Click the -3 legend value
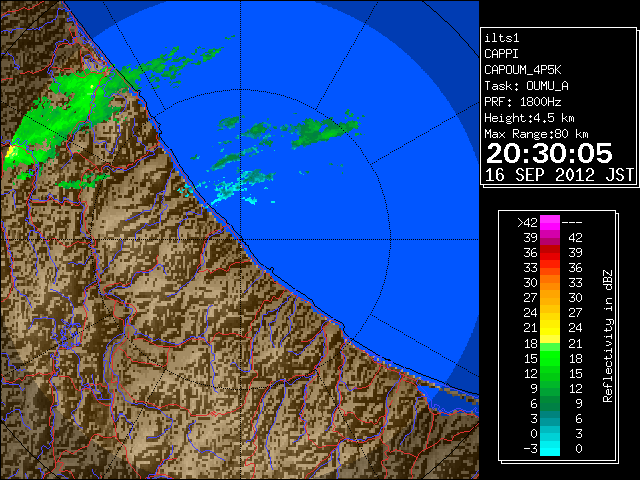The image size is (640, 480). coord(530,449)
